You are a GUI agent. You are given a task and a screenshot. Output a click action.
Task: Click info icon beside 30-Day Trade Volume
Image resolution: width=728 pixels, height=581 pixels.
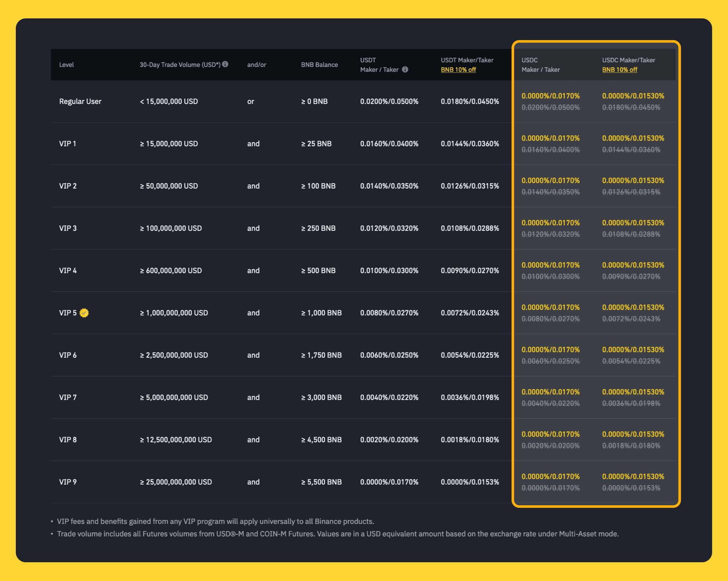225,64
